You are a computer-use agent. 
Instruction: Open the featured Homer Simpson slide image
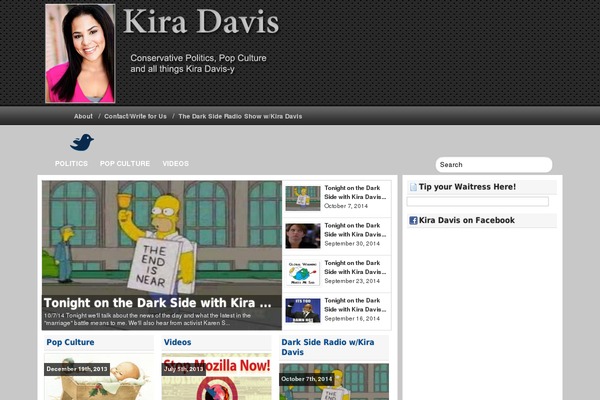click(162, 237)
